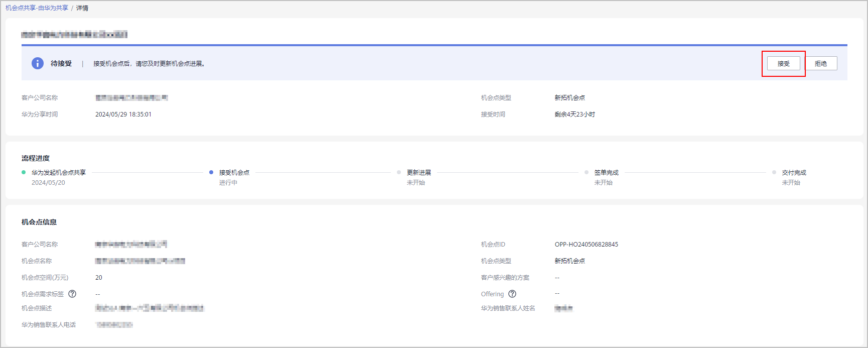Screen dimensions: 868x348
Task: Click the 流程进度 section heading
Action: pos(36,158)
